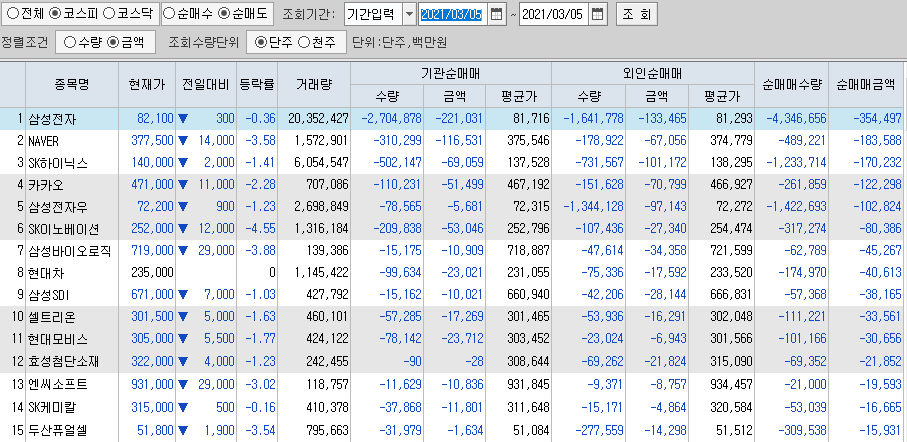Select 효성첨단소재 stock name
The image size is (907, 442).
[64, 362]
